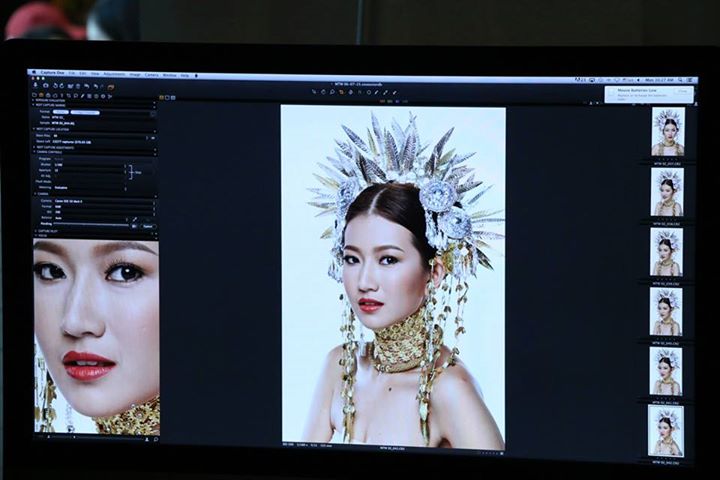Switch viewer to multi-view grid icon

161,97
